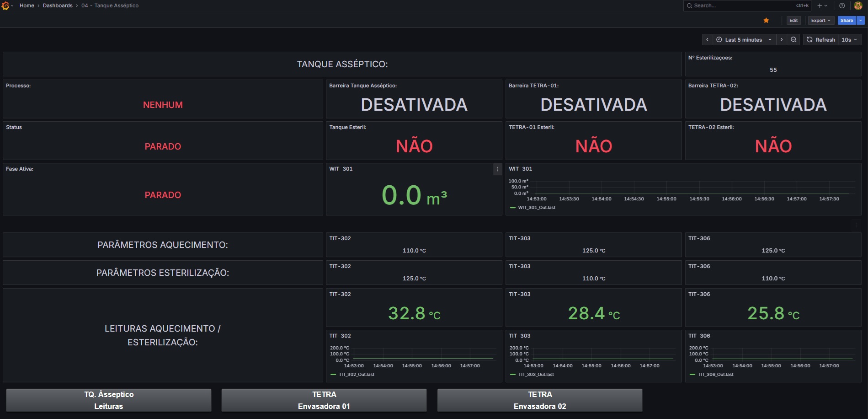Open the TETRA Envasadora 01 link
This screenshot has height=419, width=868.
coord(324,400)
